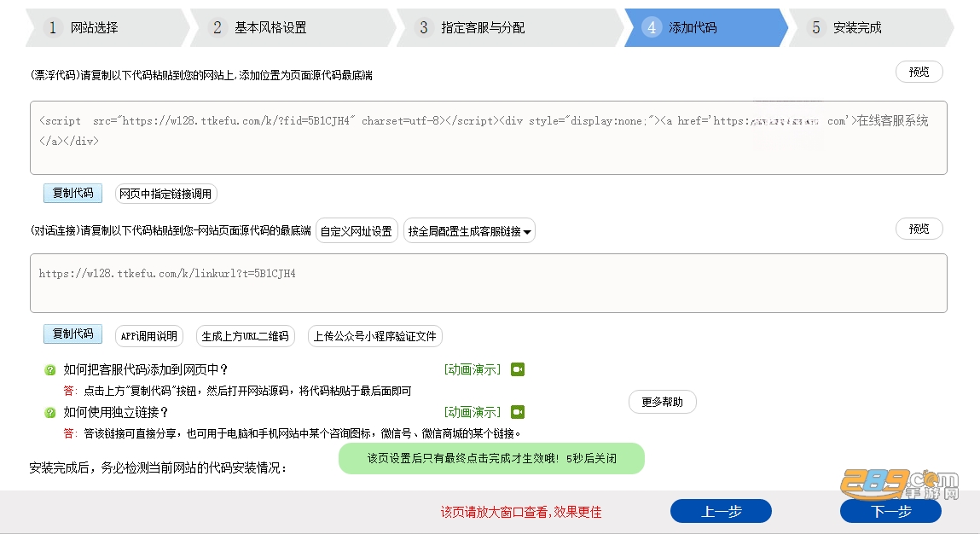Viewport: 980px width, 534px height.
Task: Click 下一步 to continue
Action: (890, 512)
